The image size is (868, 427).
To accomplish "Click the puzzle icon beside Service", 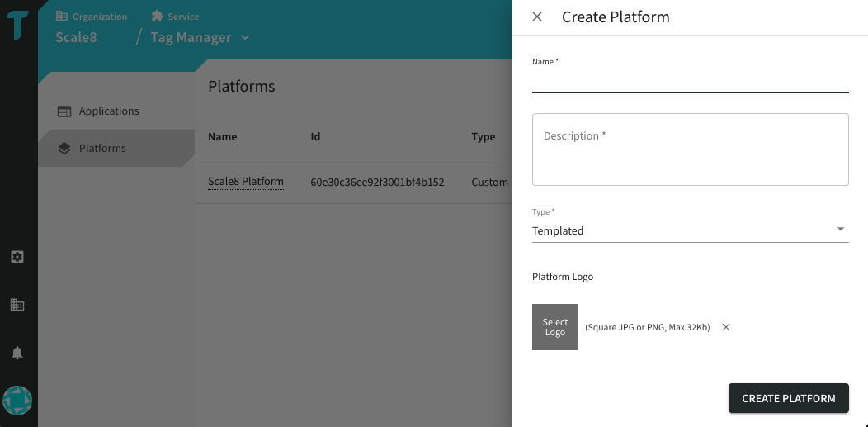I will pyautogui.click(x=157, y=16).
